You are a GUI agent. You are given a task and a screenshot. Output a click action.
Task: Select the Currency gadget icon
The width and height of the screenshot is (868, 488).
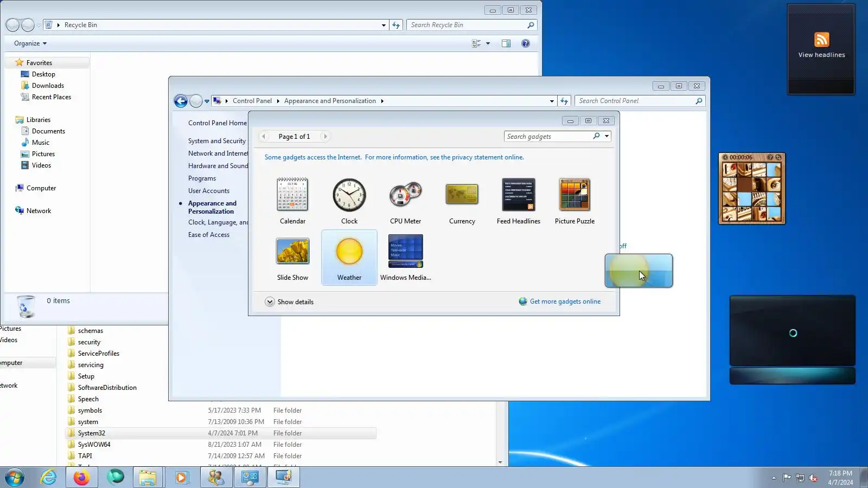(x=462, y=195)
